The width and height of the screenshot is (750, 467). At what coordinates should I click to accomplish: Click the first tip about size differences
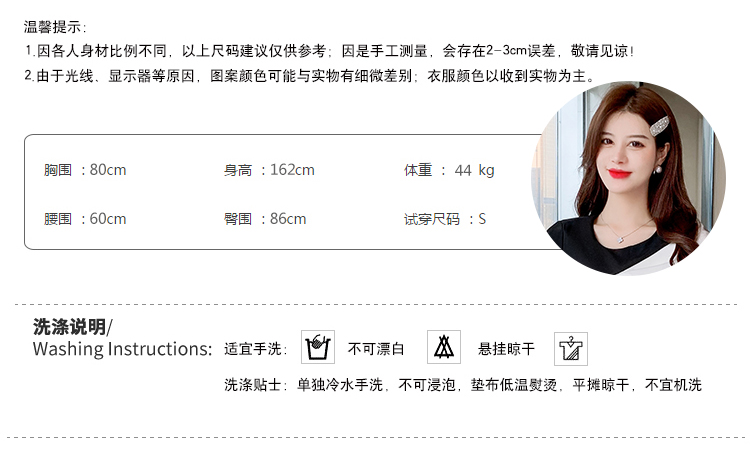(330, 51)
